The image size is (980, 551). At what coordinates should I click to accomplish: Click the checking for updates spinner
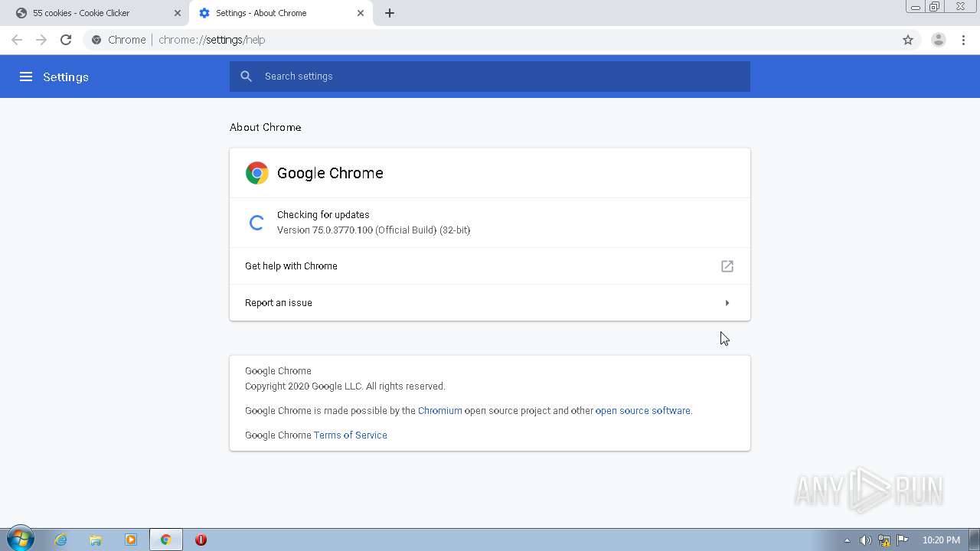tap(256, 223)
